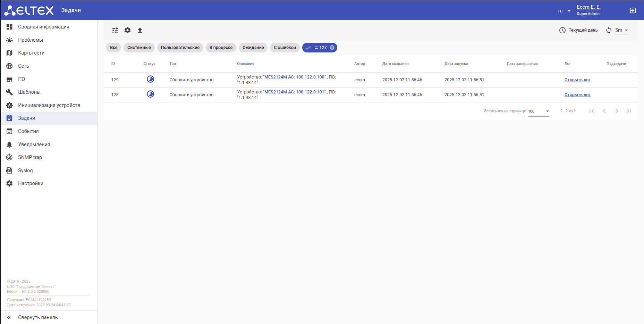Open 'Проблемы' in the sidebar
Screen dimensions: 644x324
(x=31, y=40)
